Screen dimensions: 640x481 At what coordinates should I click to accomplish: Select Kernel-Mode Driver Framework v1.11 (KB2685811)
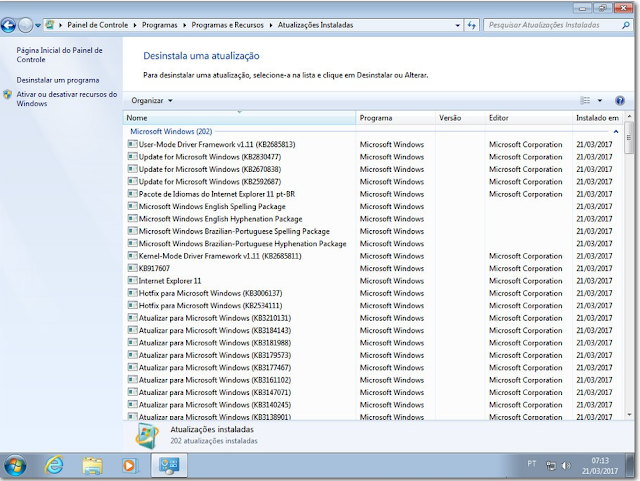point(373,256)
